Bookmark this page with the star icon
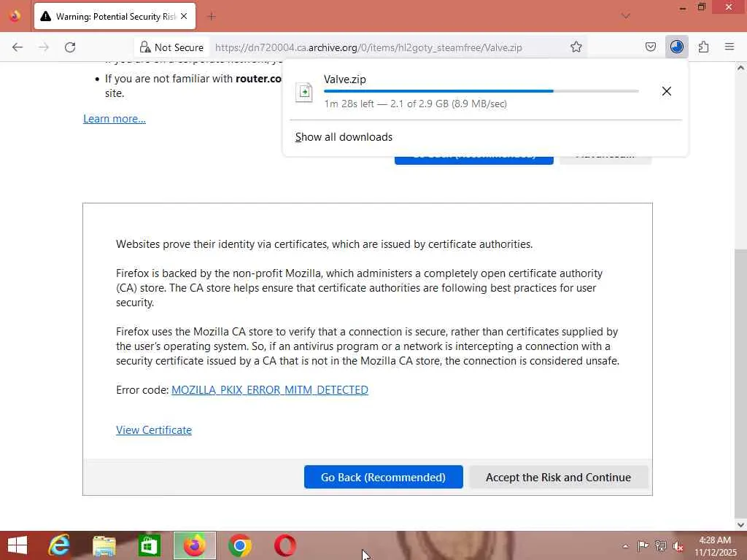Viewport: 747px width, 560px height. click(576, 47)
